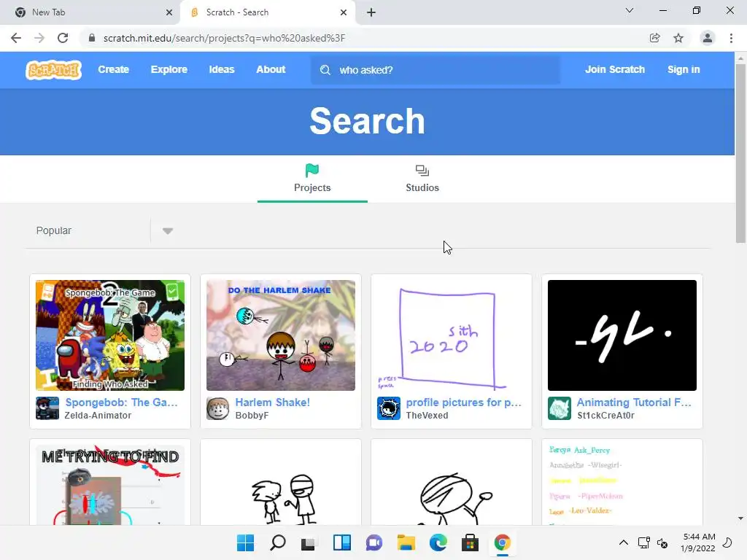Open project Spongebob: The Ga... title
This screenshot has width=747, height=560.
122,402
